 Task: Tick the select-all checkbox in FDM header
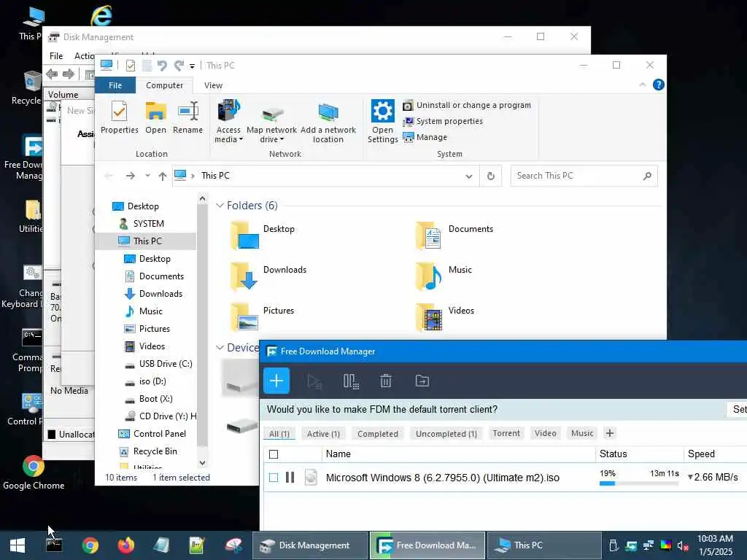coord(274,454)
